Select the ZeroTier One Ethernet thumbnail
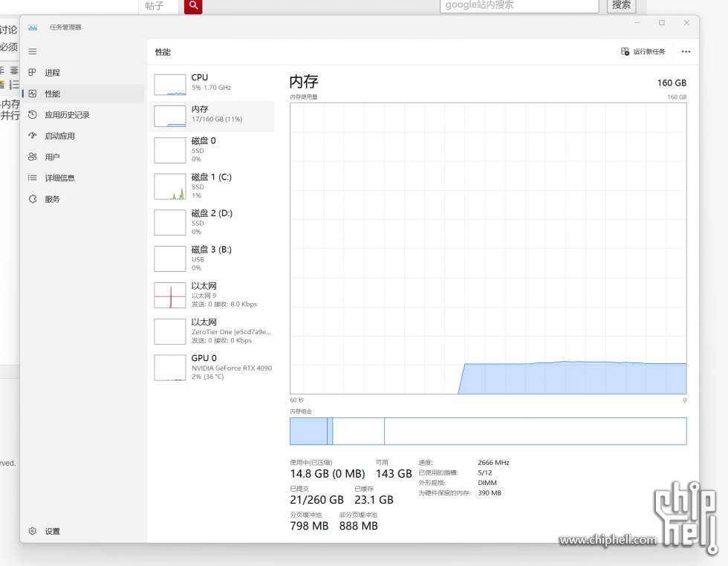 coord(170,331)
